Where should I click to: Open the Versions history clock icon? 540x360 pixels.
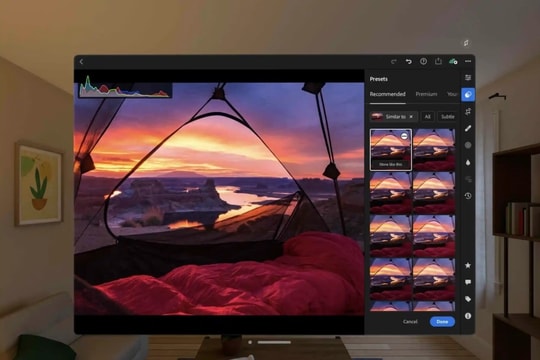468,196
